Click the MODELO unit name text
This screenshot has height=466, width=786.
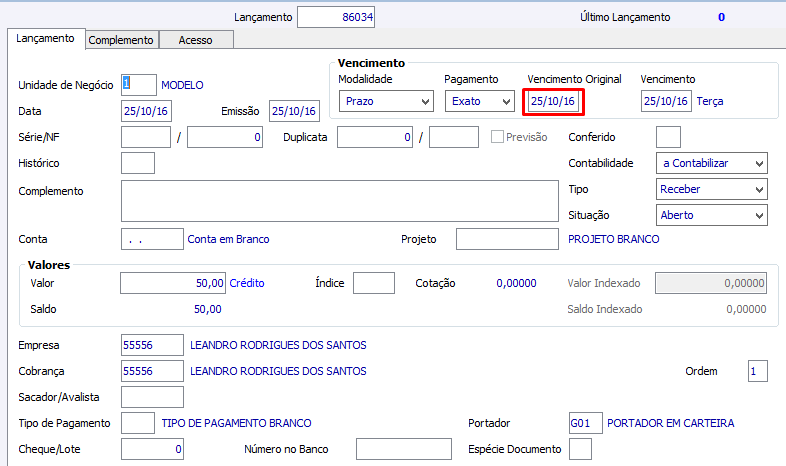point(182,85)
